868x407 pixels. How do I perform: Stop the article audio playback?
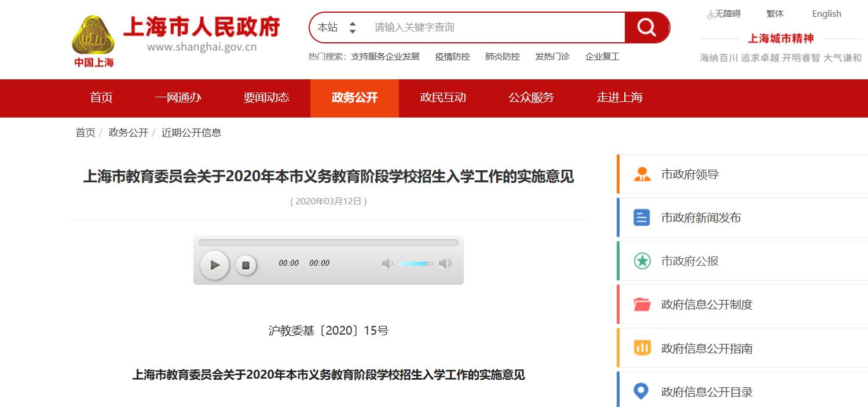point(246,265)
